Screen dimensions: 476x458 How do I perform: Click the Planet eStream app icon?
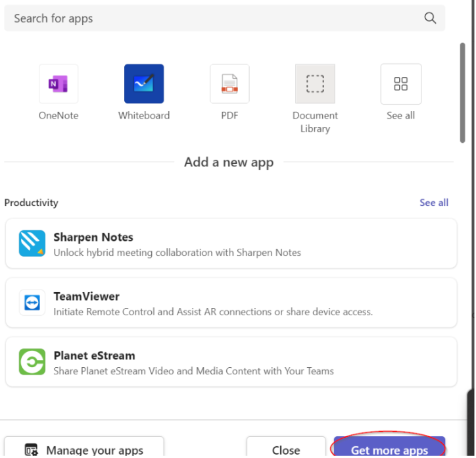pos(32,362)
